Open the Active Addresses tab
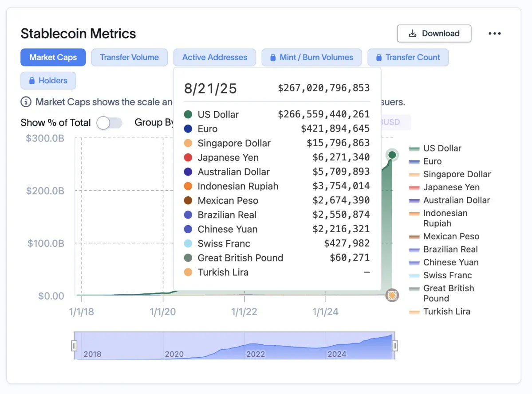The image size is (532, 394). pyautogui.click(x=214, y=58)
